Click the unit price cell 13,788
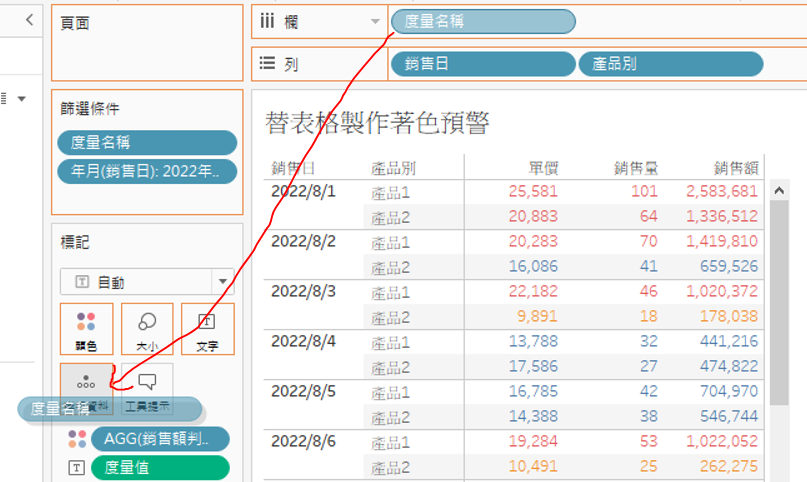Image resolution: width=807 pixels, height=482 pixels. pos(533,341)
